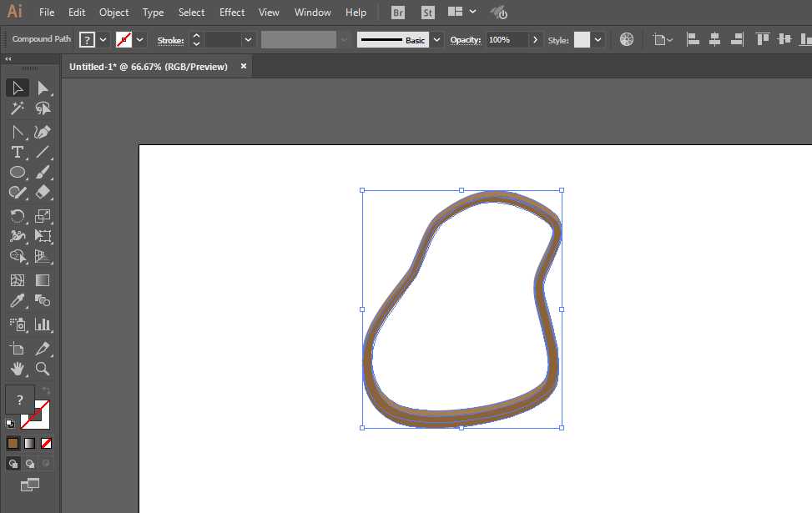Select the Hand tool
The height and width of the screenshot is (513, 812).
click(x=17, y=368)
